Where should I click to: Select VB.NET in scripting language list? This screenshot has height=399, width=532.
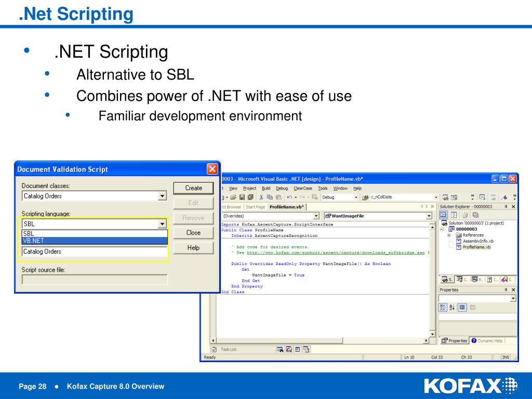95,241
